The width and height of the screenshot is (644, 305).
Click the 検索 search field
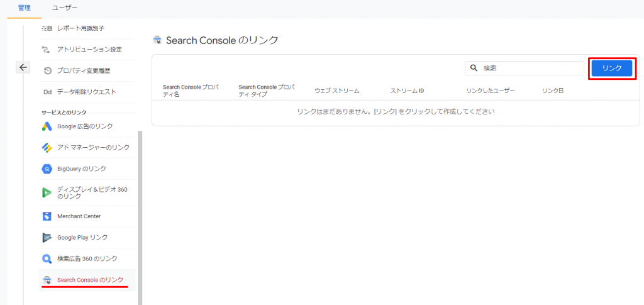pos(525,69)
